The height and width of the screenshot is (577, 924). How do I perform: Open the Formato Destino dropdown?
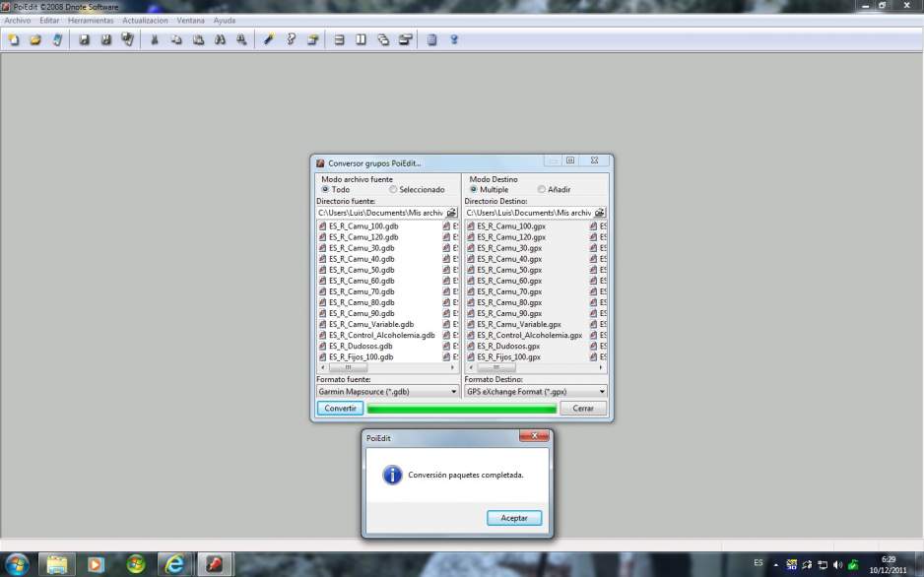tap(535, 391)
